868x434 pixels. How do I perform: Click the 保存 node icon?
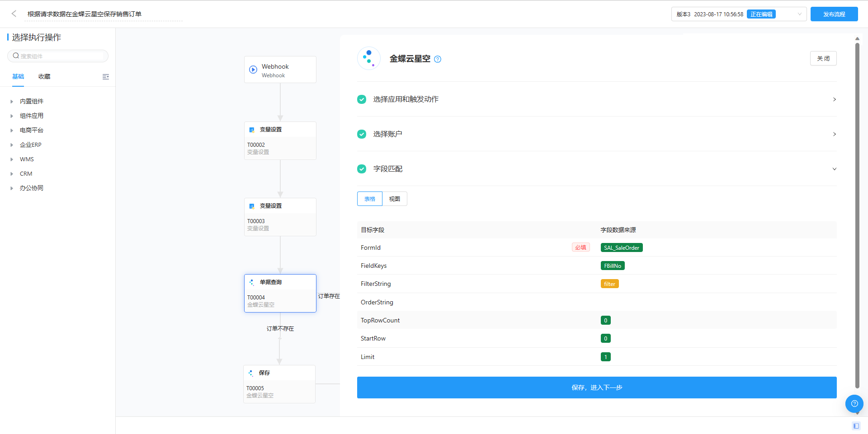click(x=251, y=373)
